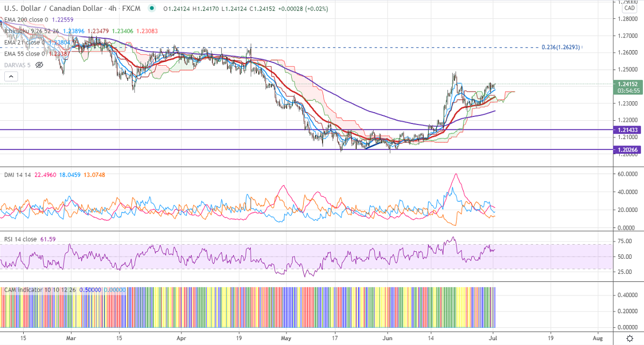Click the RSI value 61.59
Viewport: 644px width, 345px height.
pos(48,239)
